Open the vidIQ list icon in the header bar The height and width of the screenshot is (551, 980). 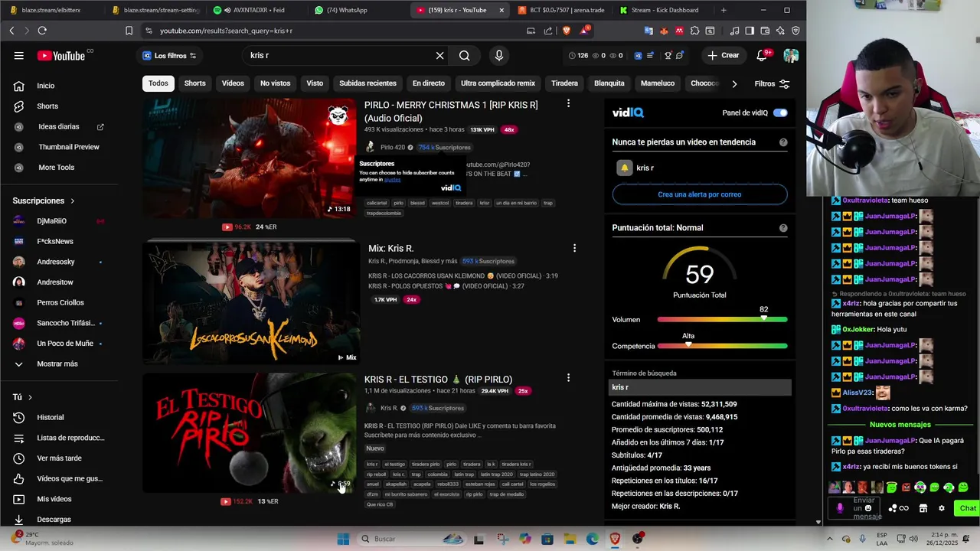650,55
